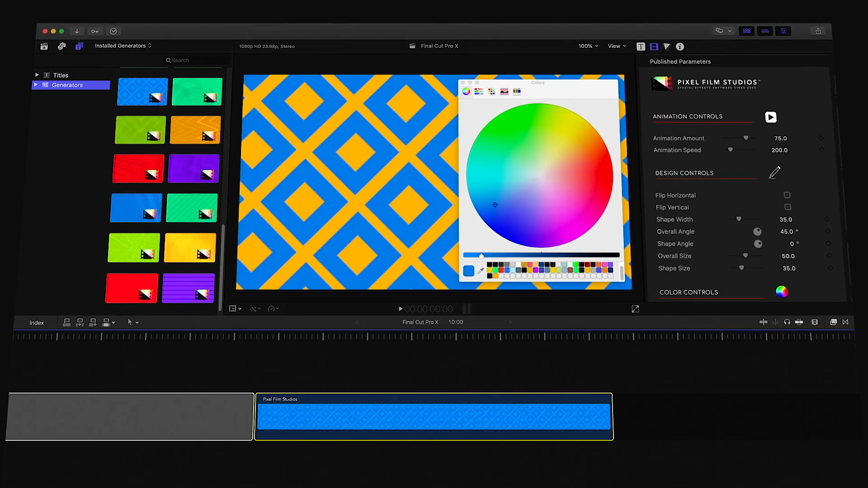Switch to Image Palettes tab in Colors
868x488 pixels.
504,91
